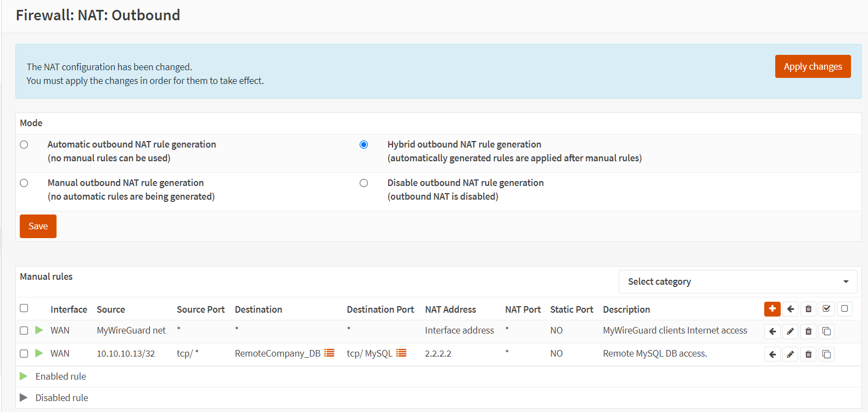868x412 pixels.
Task: Click the Source Port column header
Action: click(200, 309)
